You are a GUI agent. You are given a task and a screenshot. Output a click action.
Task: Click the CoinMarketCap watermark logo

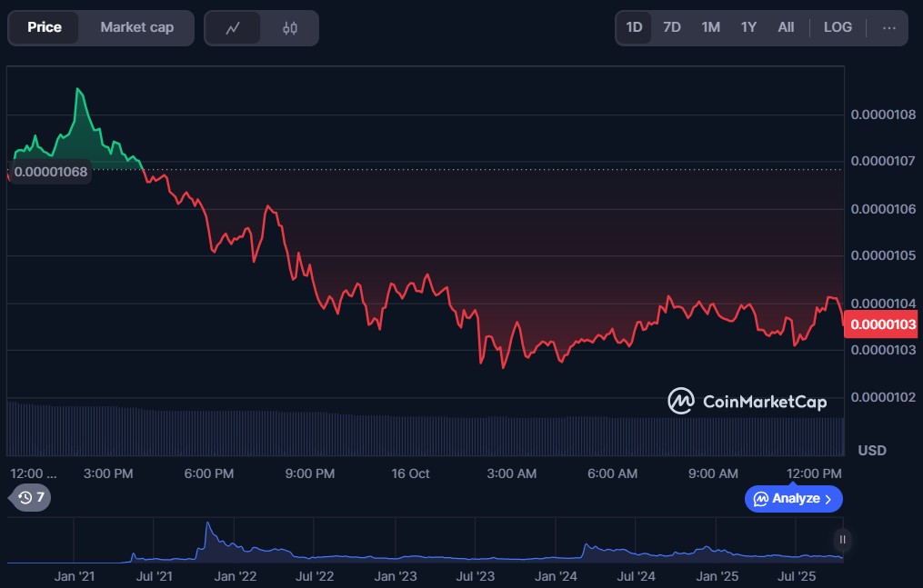tap(747, 401)
